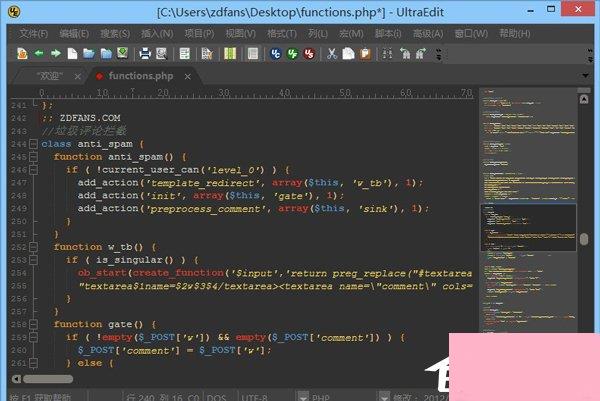Click the find/replace binoculars-style icon
Image resolution: width=600 pixels, height=401 pixels.
pyautogui.click(x=387, y=54)
